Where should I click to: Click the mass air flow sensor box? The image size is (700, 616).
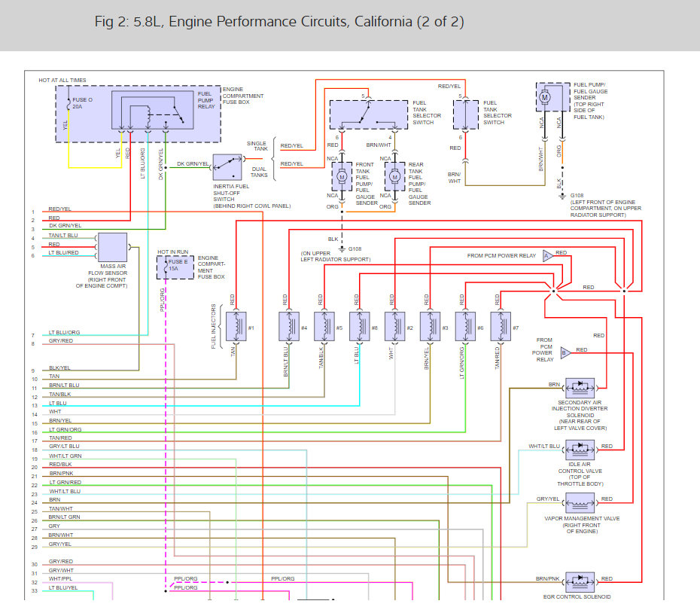(112, 247)
